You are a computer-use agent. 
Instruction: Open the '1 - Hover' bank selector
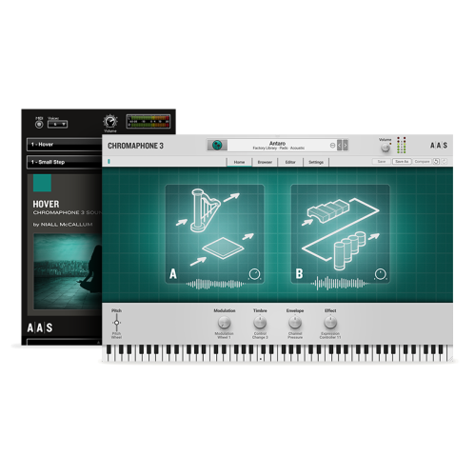tap(65, 145)
